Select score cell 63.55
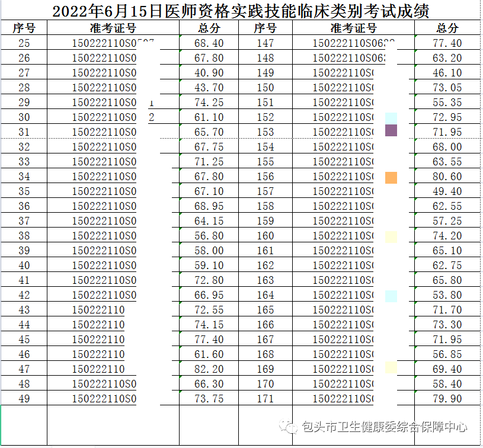The image size is (483, 448). pos(447,161)
